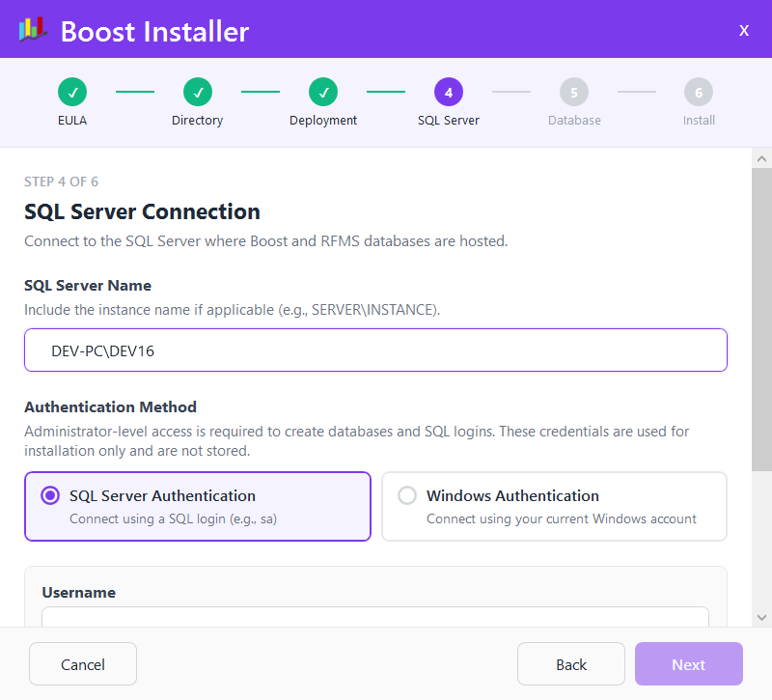Click the EULA completed step circle
772x700 pixels.
click(72, 92)
